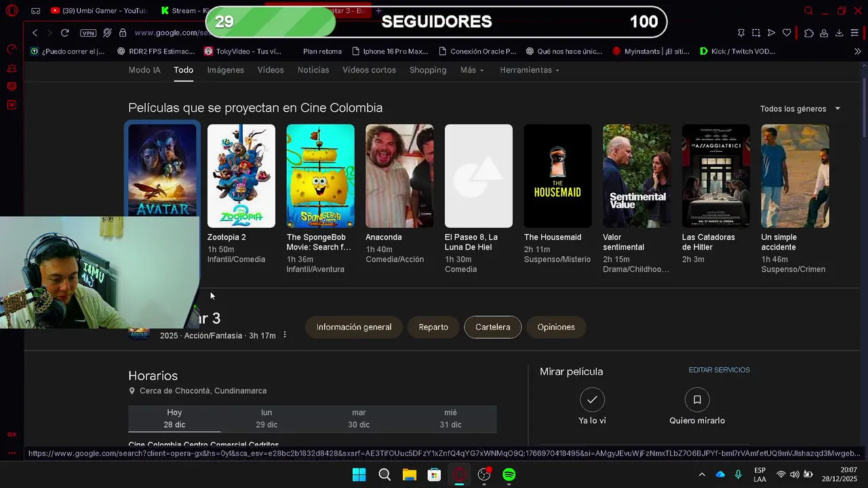Open the player arrow icon in toolbar

(771, 33)
